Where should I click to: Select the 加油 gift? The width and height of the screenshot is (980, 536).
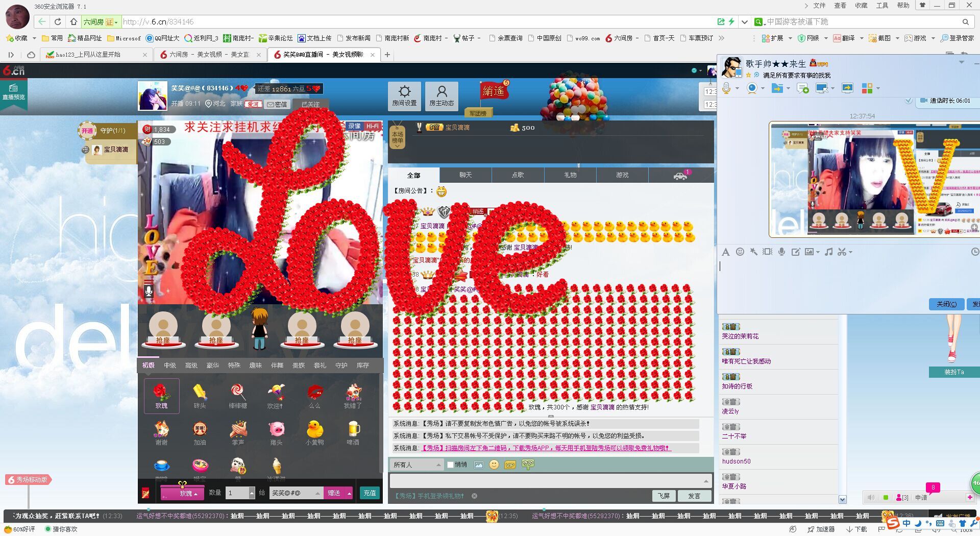(x=200, y=432)
